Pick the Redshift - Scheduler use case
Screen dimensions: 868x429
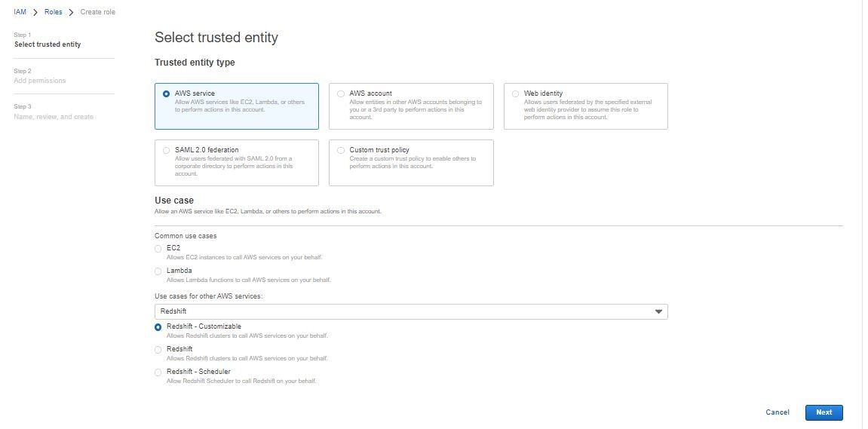[158, 372]
